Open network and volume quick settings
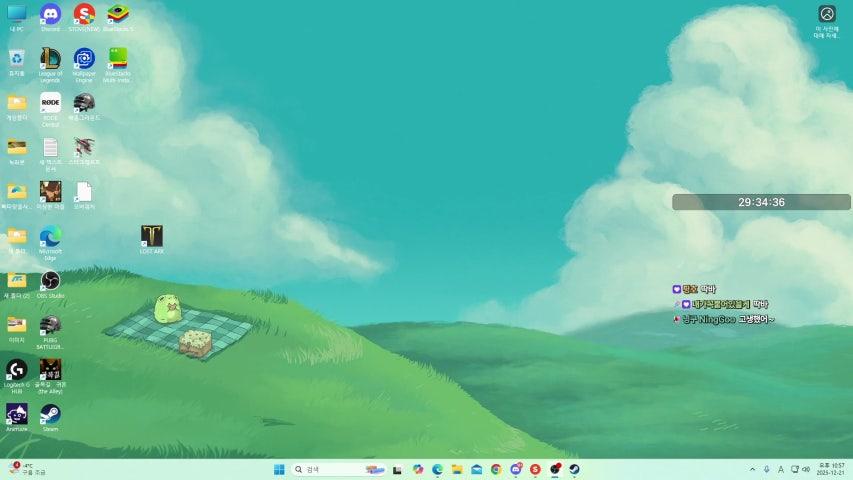 [800, 469]
